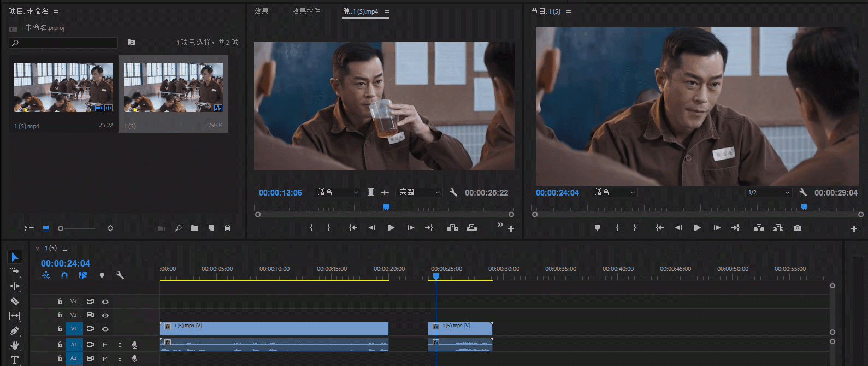Close the 1 (5) timeline tab
This screenshot has width=868, height=366.
pyautogui.click(x=38, y=249)
